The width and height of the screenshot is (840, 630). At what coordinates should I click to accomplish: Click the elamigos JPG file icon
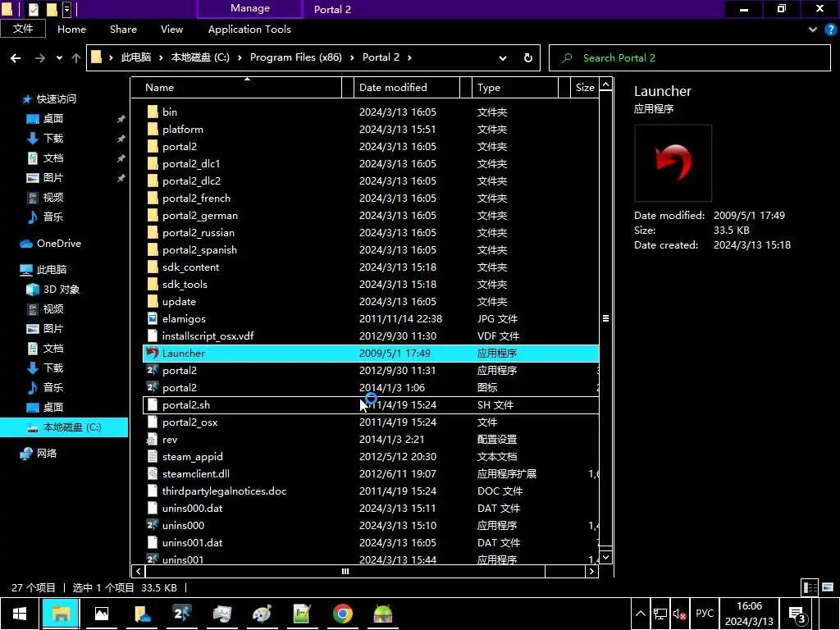[x=153, y=319]
